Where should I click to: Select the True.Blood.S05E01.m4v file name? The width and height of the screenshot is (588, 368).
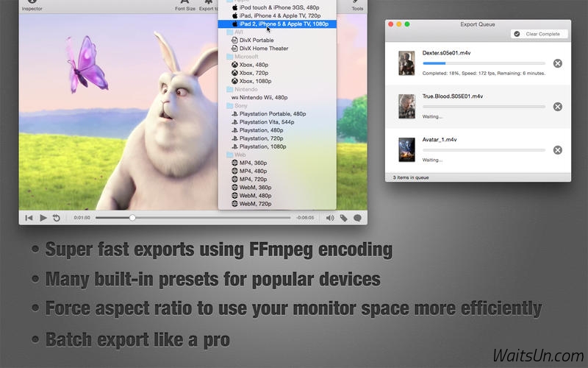(x=453, y=96)
